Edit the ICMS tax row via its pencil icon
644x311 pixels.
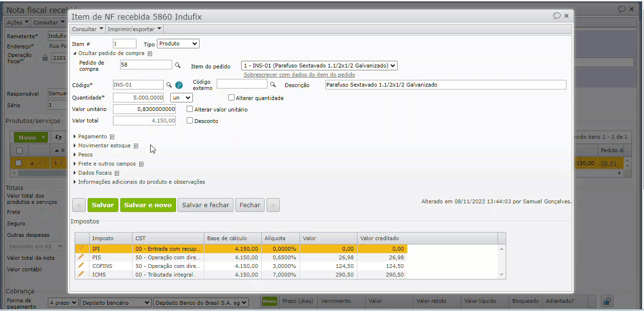tap(80, 274)
